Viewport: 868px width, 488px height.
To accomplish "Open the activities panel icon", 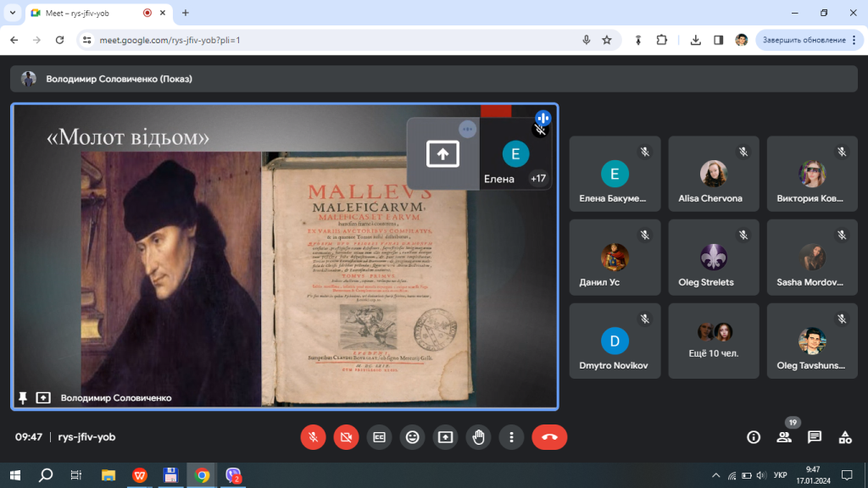I will click(x=845, y=437).
